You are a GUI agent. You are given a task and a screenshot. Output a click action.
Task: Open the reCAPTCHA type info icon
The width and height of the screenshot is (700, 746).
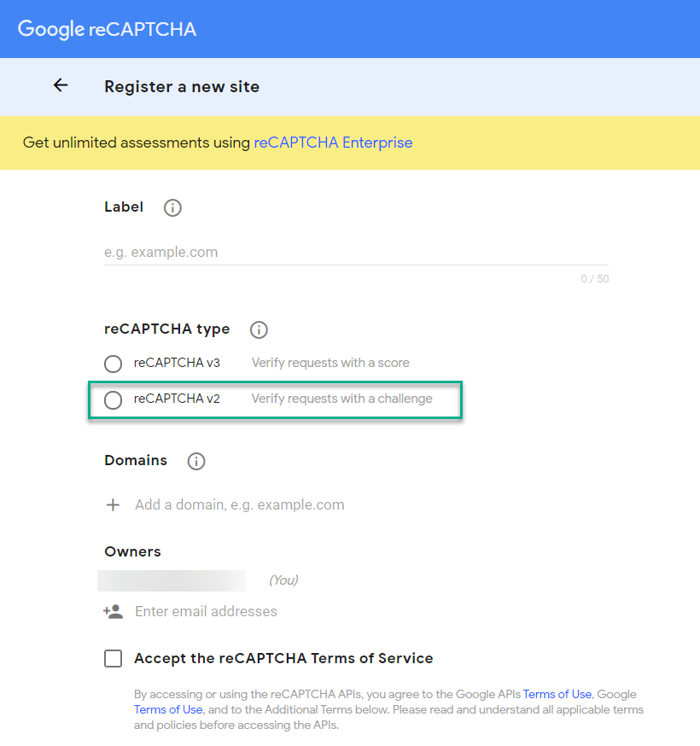(259, 329)
